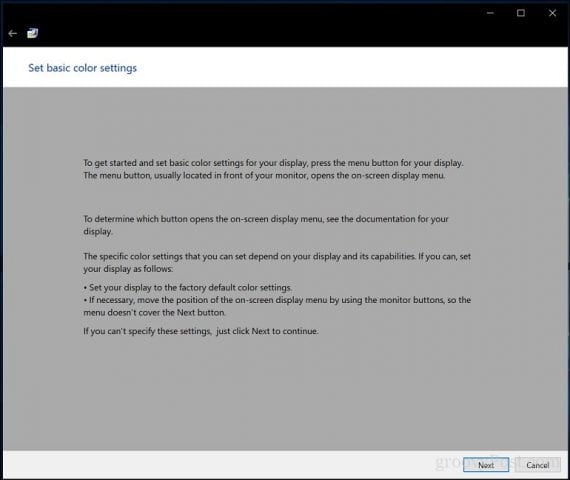Click the word 'display.' on its own line

pyautogui.click(x=98, y=232)
